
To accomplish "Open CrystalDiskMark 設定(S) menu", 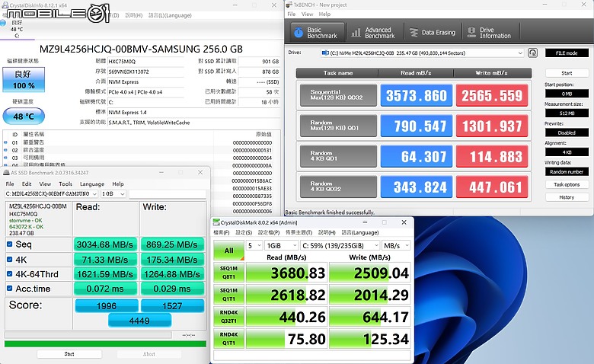I will [244, 232].
